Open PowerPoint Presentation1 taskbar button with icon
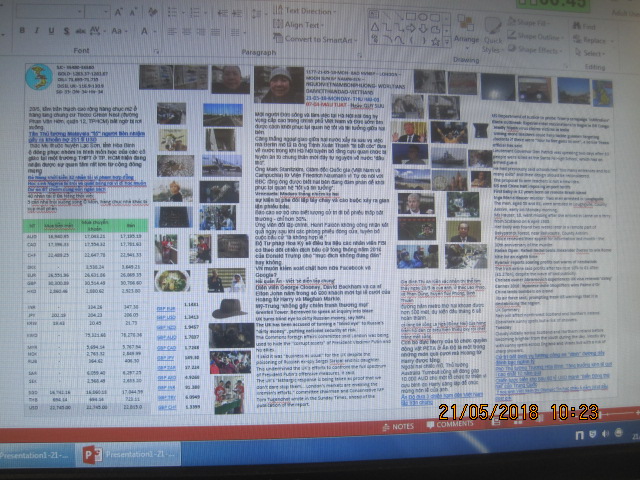The width and height of the screenshot is (640, 480). click(128, 454)
